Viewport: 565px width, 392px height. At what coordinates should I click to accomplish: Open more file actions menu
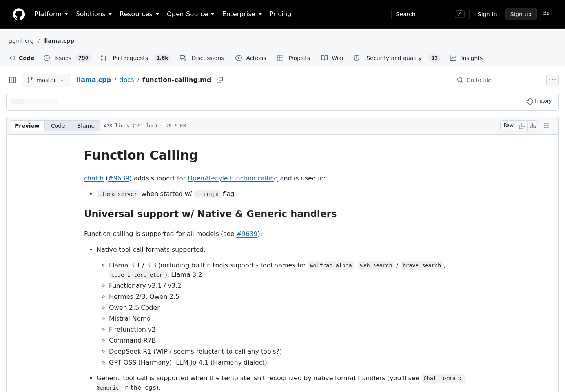coord(552,80)
